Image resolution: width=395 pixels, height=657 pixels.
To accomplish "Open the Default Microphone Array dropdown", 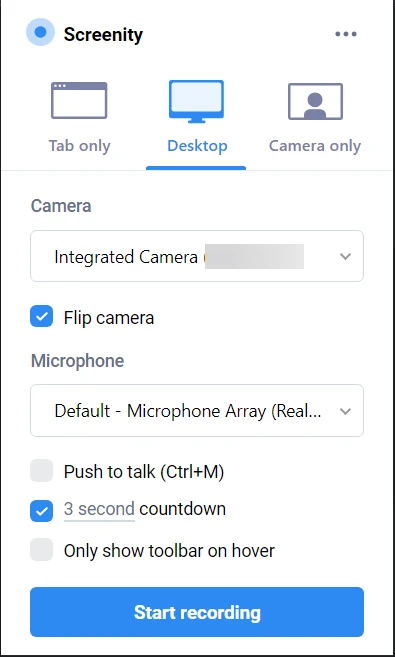I will point(197,411).
